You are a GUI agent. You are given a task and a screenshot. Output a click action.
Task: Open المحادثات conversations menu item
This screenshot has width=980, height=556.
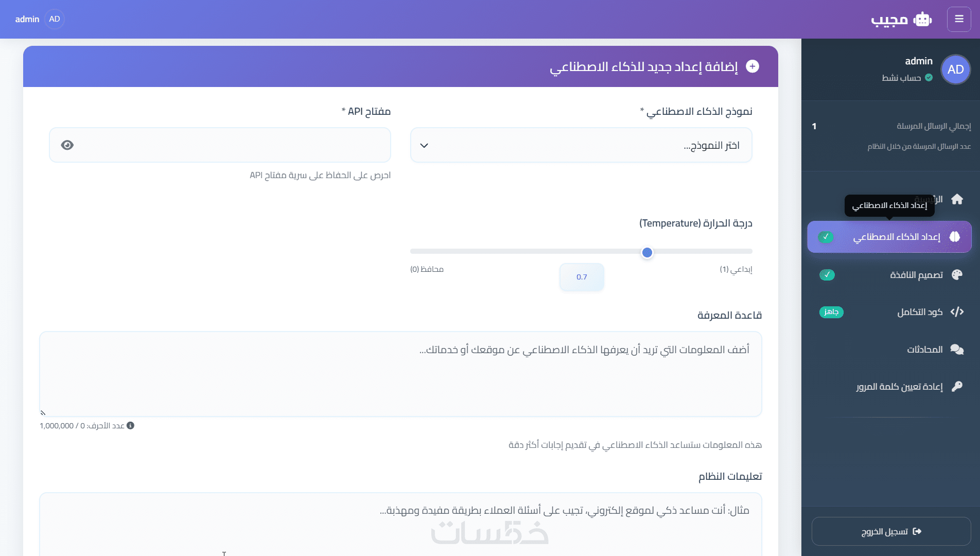pyautogui.click(x=924, y=350)
